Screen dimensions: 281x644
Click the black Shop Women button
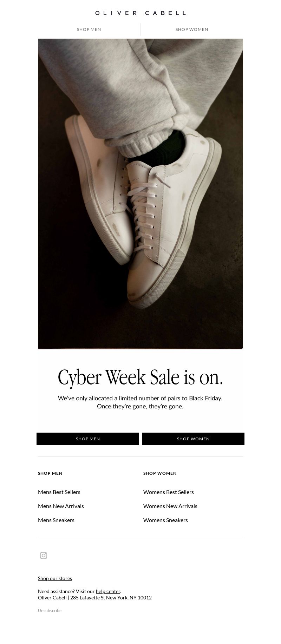pos(193,439)
